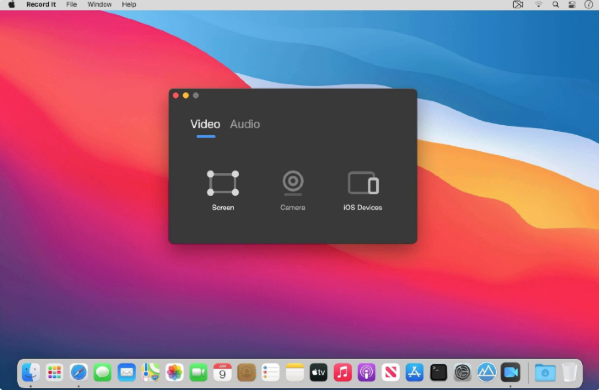The height and width of the screenshot is (390, 599).
Task: Select the Screen recording option
Action: (223, 190)
